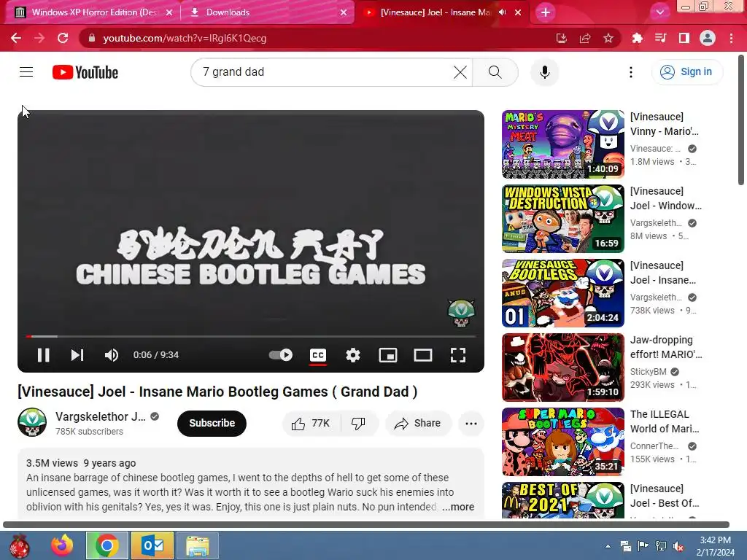Switch to theater mode

coord(422,355)
